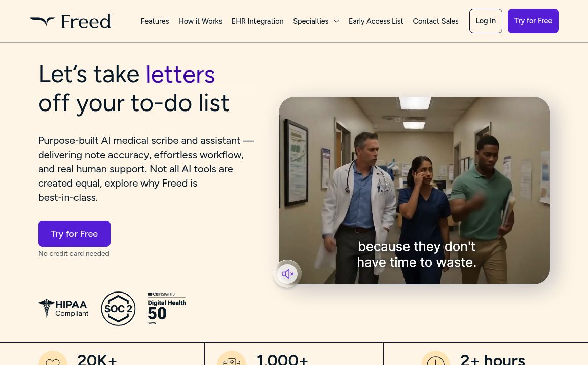Screen dimensions: 588x365
Task: Go to How it Works page
Action: 200,21
